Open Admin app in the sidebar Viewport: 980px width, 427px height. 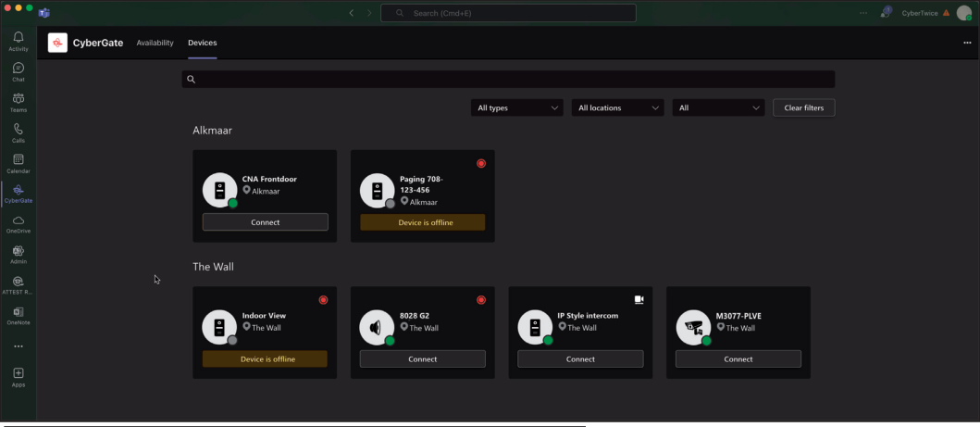pyautogui.click(x=19, y=255)
